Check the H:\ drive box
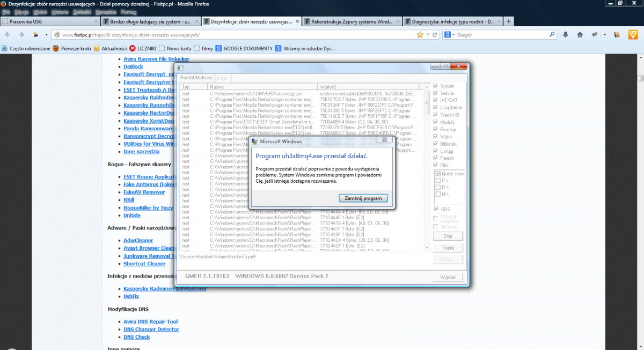 tap(438, 195)
